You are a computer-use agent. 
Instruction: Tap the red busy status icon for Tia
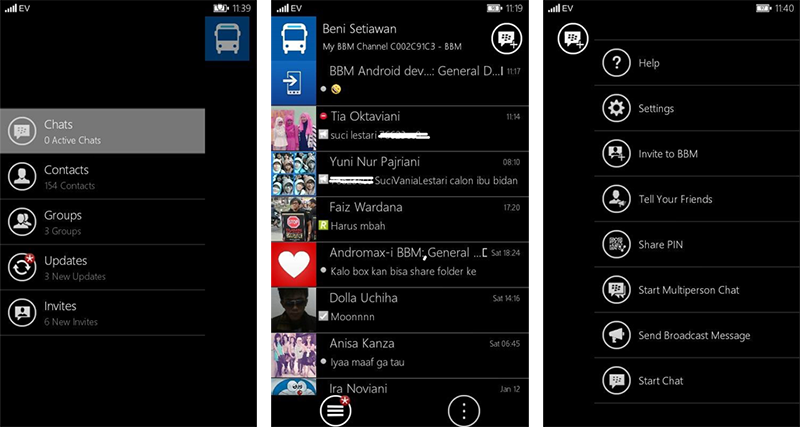tap(323, 116)
